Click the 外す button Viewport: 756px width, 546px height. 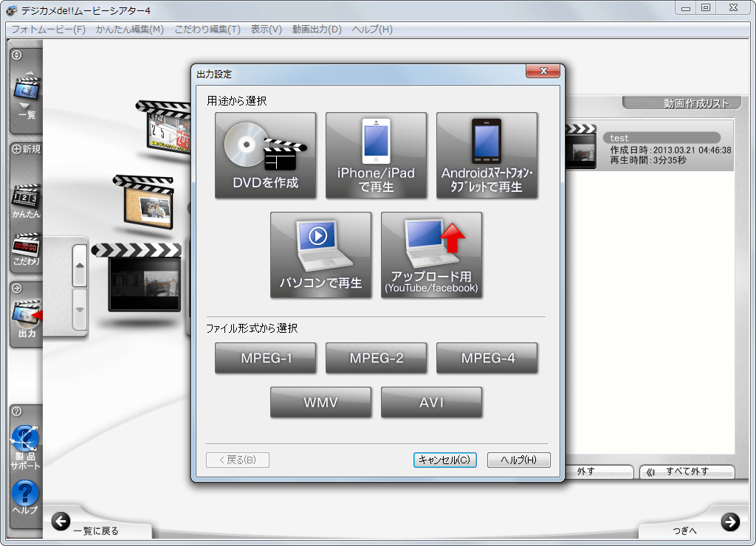click(x=599, y=471)
